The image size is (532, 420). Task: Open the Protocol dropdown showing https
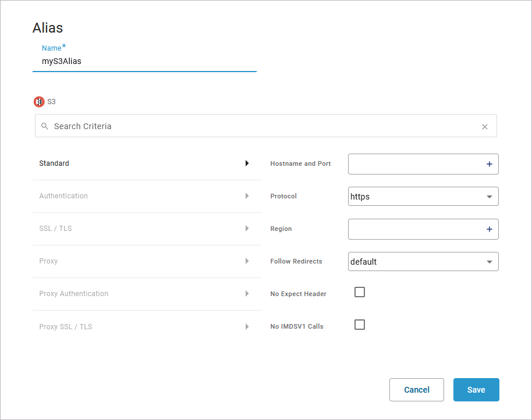(423, 197)
